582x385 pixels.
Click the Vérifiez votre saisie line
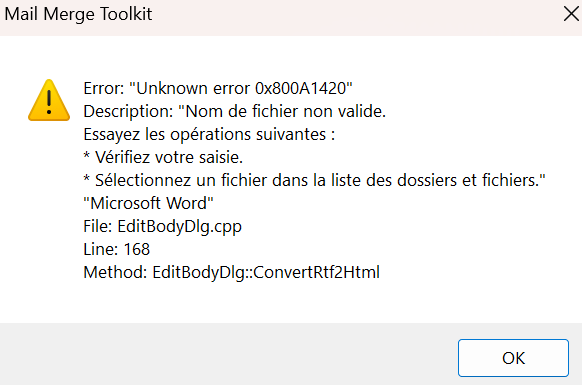tap(163, 157)
